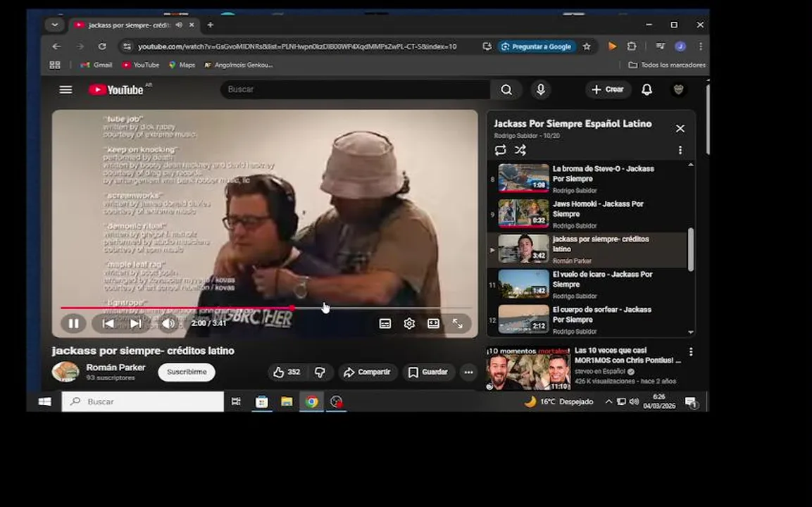The height and width of the screenshot is (507, 812).
Task: Open the YouTube bookmark
Action: [140, 65]
